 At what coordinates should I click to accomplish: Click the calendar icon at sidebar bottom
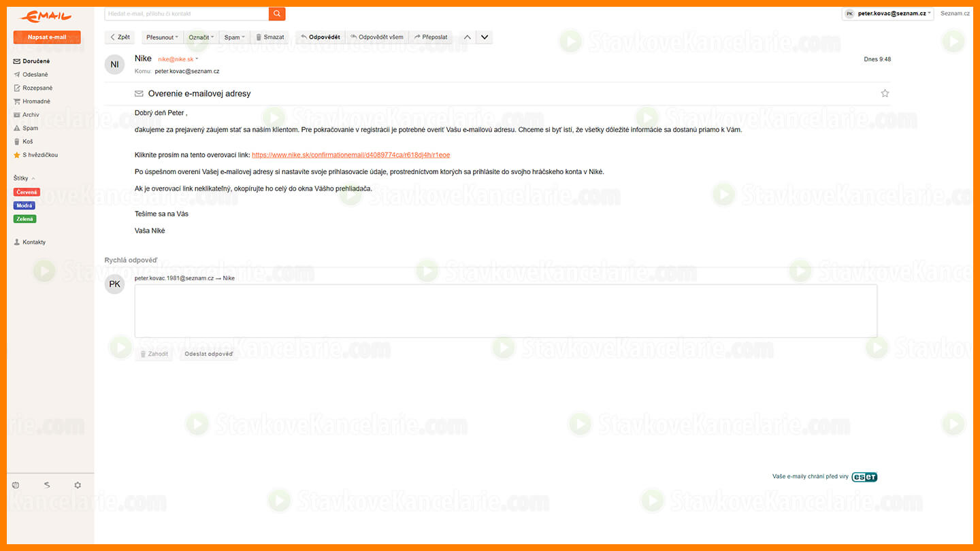[x=16, y=485]
